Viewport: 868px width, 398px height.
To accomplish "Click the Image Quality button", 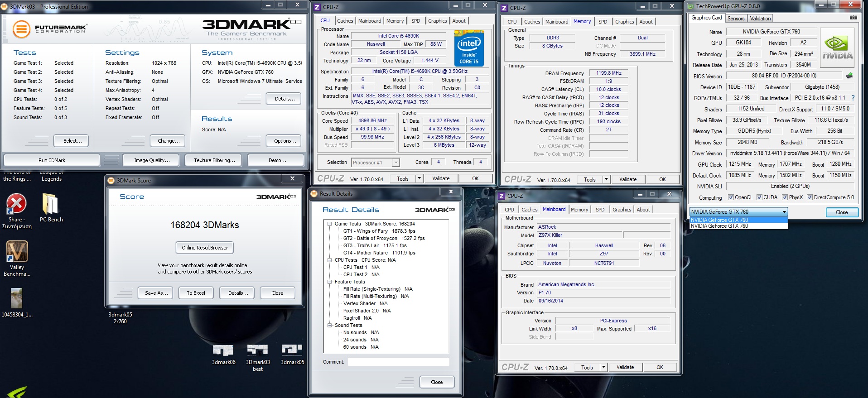I will pos(152,160).
